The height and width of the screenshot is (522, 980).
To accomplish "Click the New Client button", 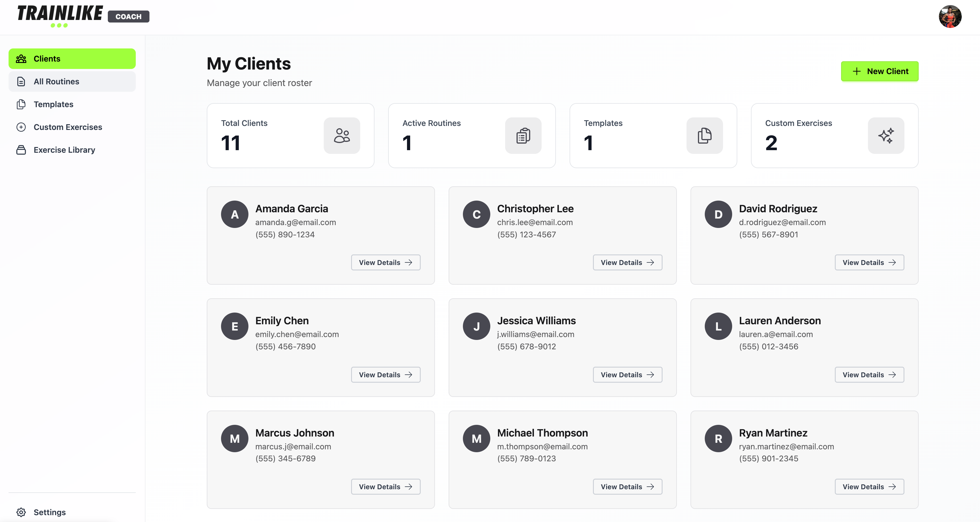I will (880, 71).
